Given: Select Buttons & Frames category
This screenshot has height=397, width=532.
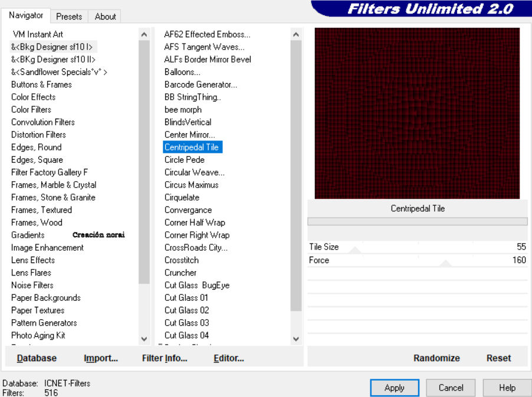Looking at the screenshot, I should 41,84.
